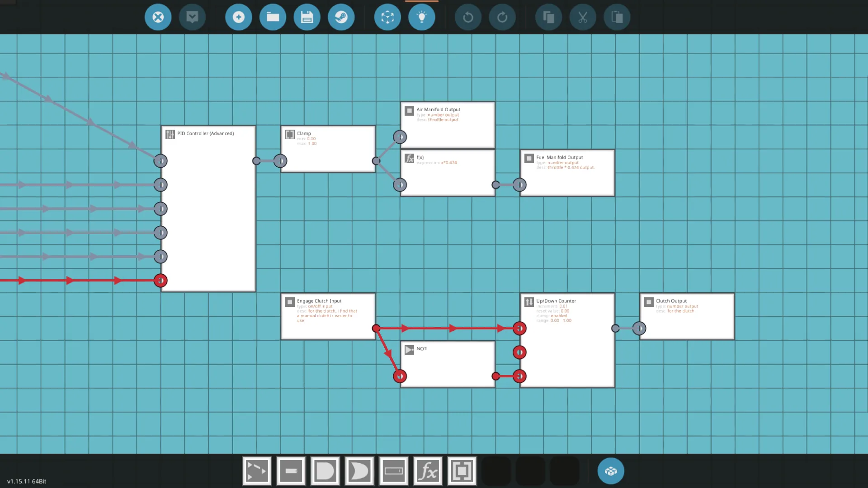Click the undo arrow icon
The image size is (868, 488).
point(468,17)
